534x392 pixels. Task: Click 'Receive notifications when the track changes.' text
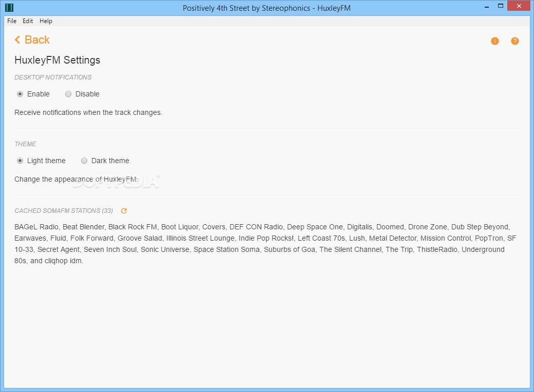click(88, 113)
